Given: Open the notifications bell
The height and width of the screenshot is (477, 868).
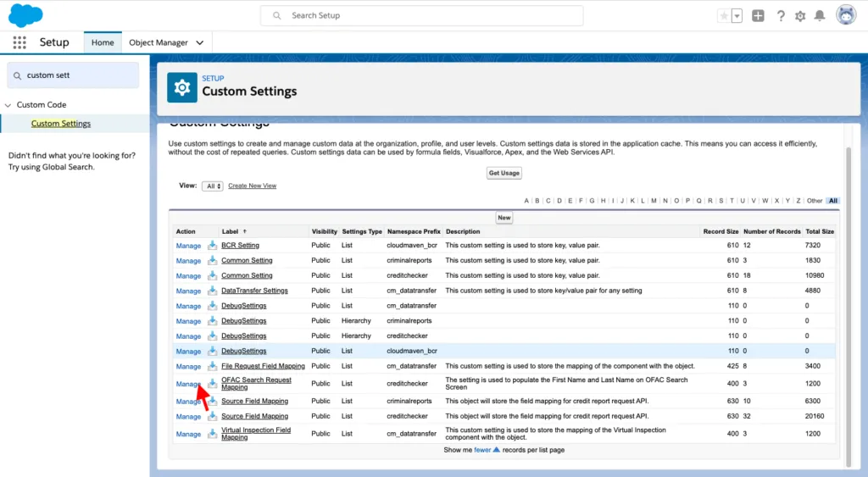Looking at the screenshot, I should (x=820, y=16).
